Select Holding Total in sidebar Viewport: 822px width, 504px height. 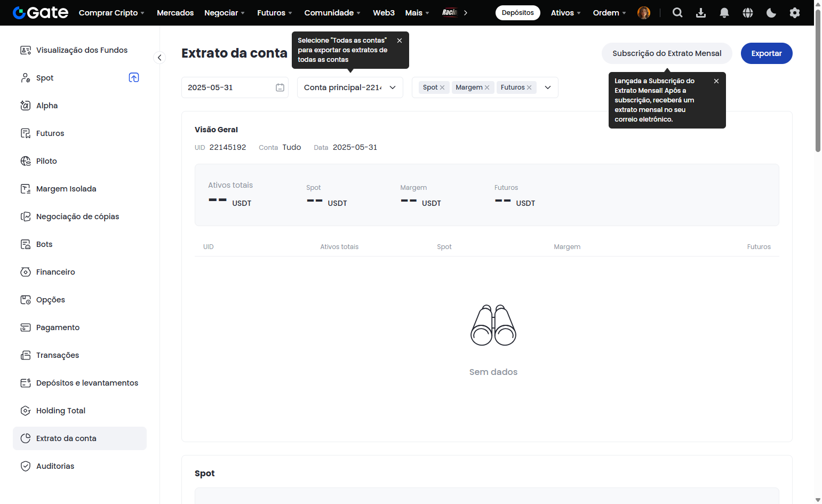click(80, 411)
